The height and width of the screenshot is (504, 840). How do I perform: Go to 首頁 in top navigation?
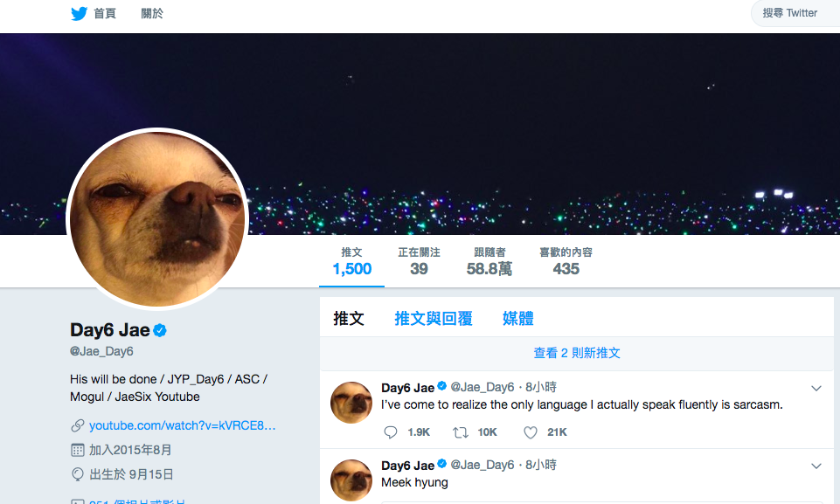pyautogui.click(x=105, y=13)
